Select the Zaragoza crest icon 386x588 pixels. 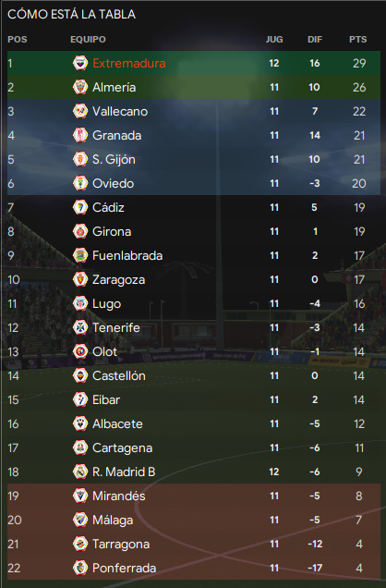(80, 279)
